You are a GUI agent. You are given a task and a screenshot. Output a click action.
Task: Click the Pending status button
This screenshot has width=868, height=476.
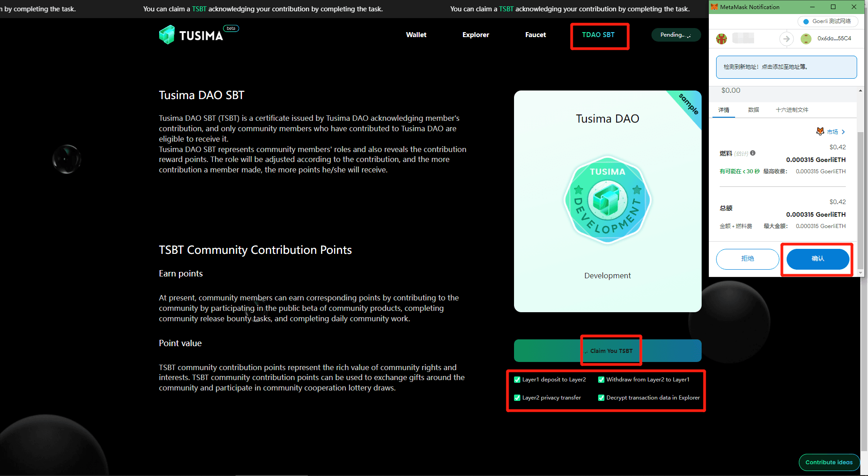tap(676, 35)
